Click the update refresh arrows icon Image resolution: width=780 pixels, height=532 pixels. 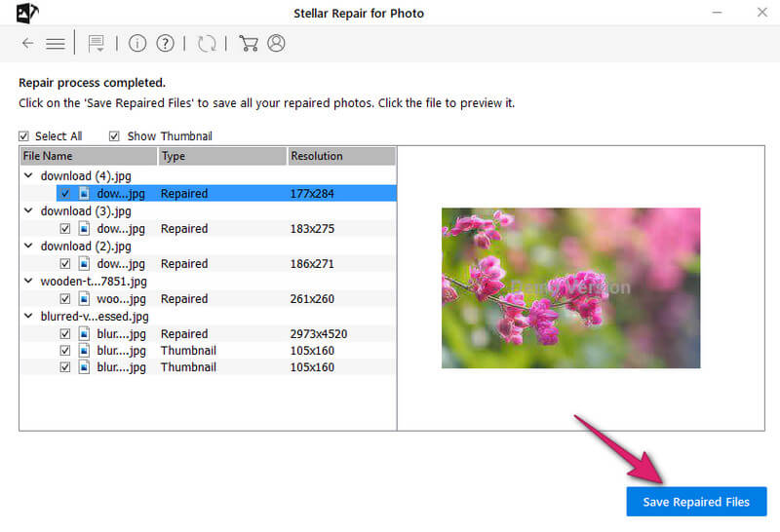tap(207, 44)
